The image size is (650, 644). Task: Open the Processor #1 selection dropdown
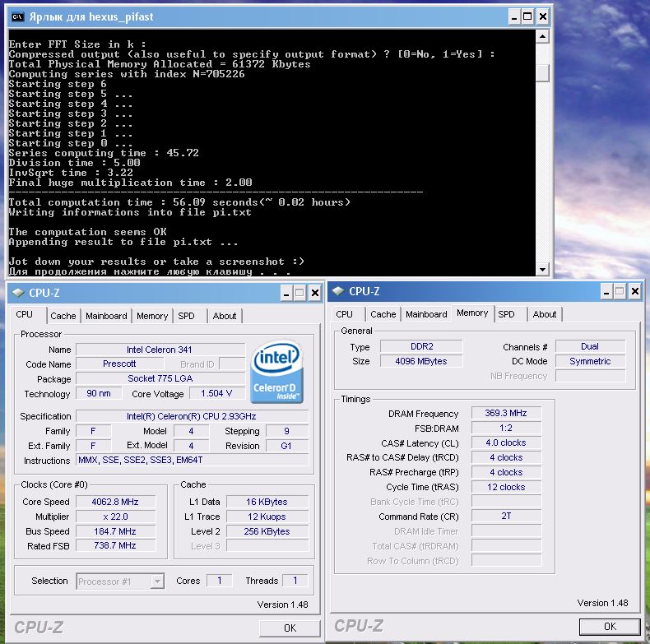pos(156,581)
